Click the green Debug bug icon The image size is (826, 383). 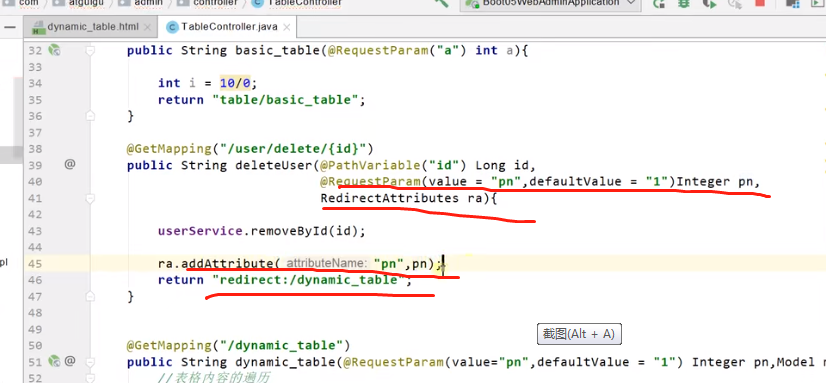tap(684, 4)
